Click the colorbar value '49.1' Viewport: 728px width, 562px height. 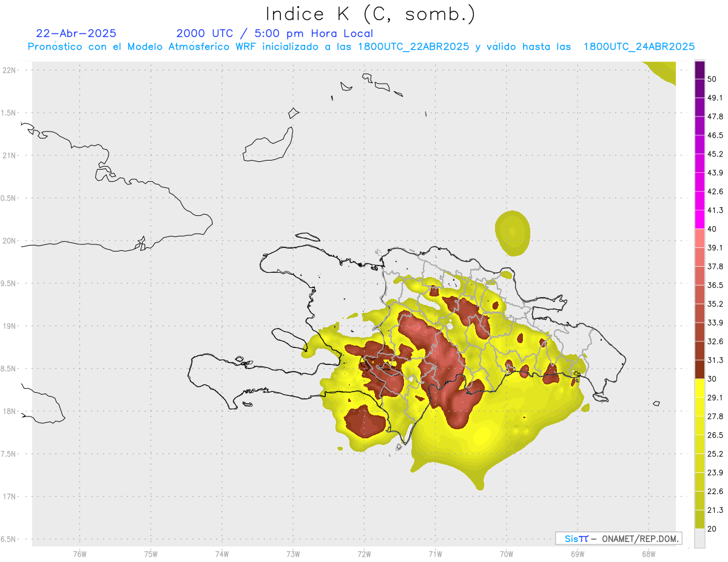pos(715,98)
